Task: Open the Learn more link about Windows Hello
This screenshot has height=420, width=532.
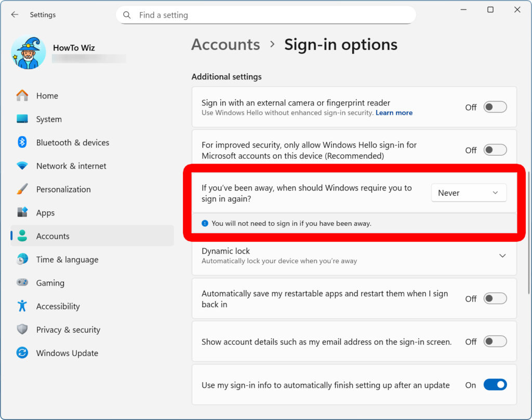Action: (x=394, y=113)
